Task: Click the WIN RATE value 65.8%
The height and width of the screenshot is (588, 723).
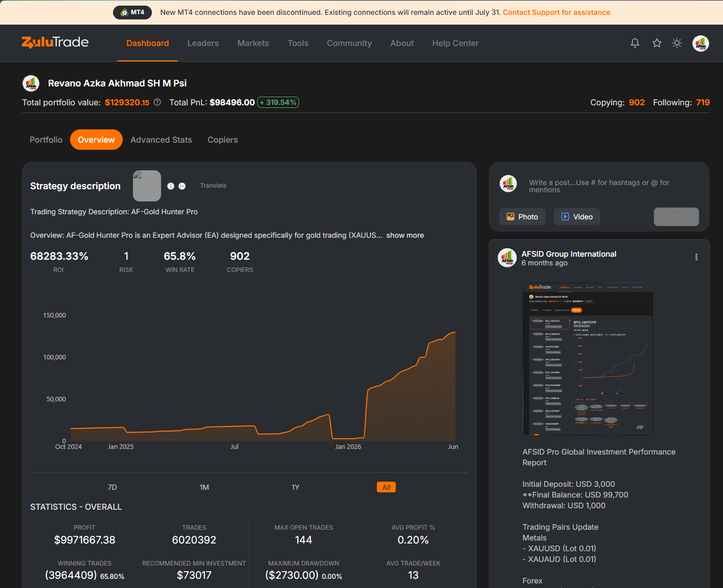Action: pos(179,256)
